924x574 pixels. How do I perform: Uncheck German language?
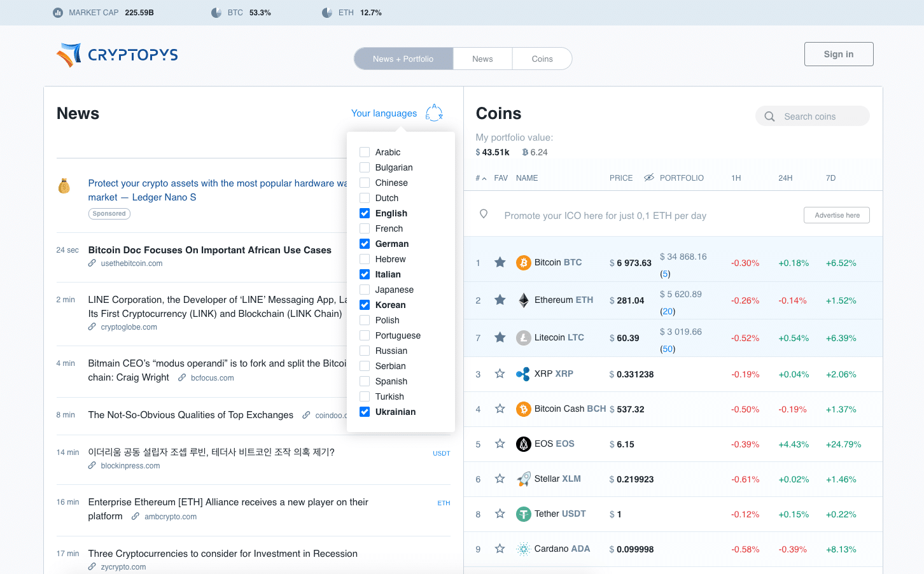[365, 244]
